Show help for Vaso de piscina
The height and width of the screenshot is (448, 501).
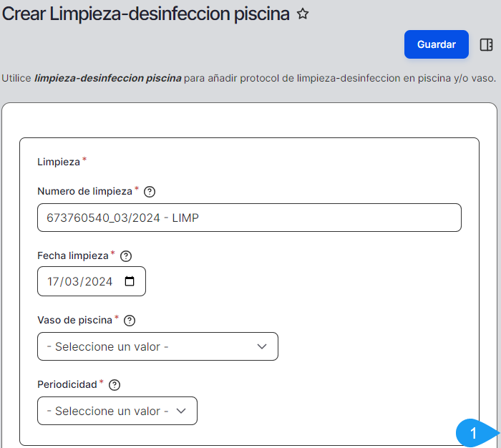130,321
